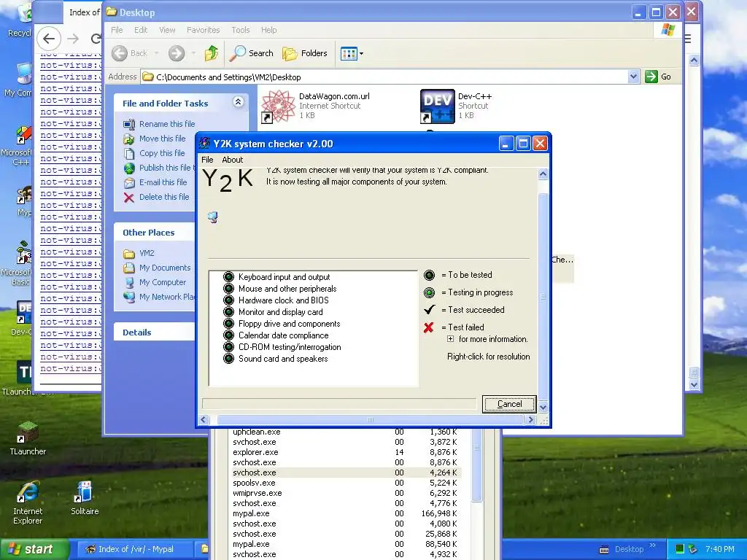Click the browser back arrow in Mypal window
This screenshot has width=747, height=560.
coord(49,39)
